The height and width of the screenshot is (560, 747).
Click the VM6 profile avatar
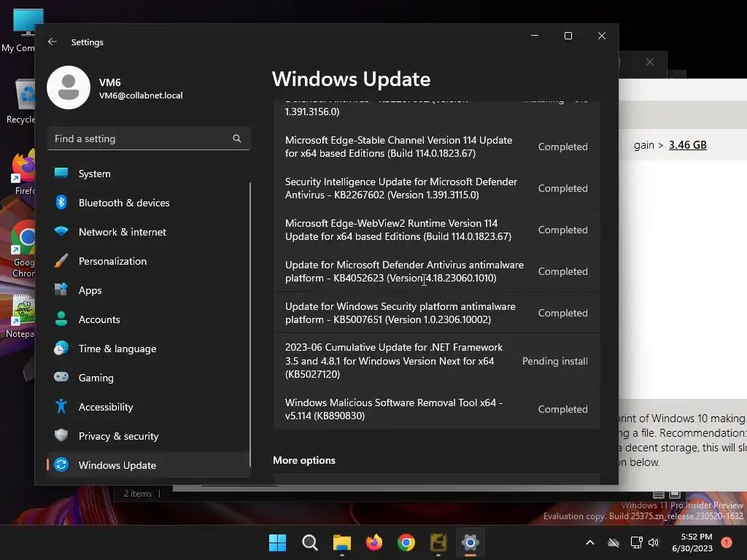(x=69, y=87)
